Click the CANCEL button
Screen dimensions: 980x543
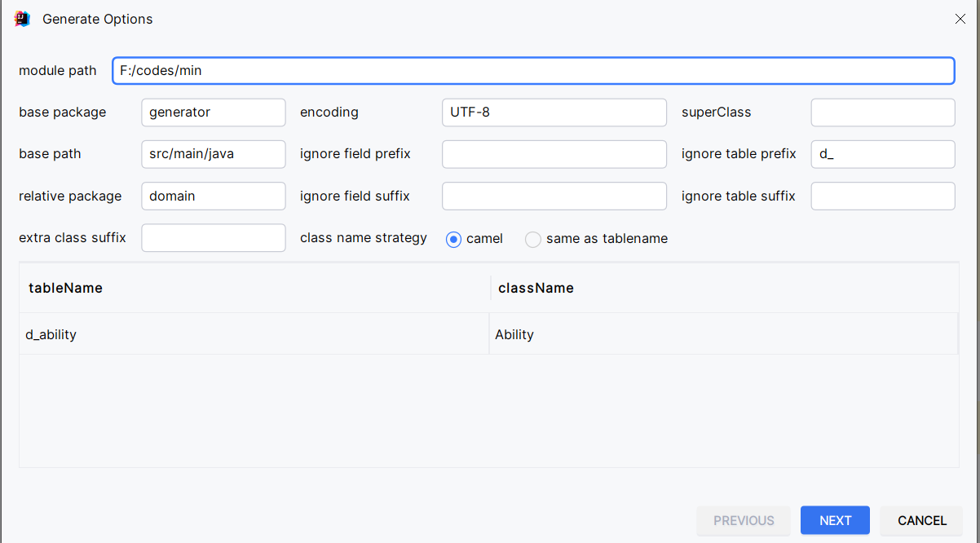[x=921, y=520]
